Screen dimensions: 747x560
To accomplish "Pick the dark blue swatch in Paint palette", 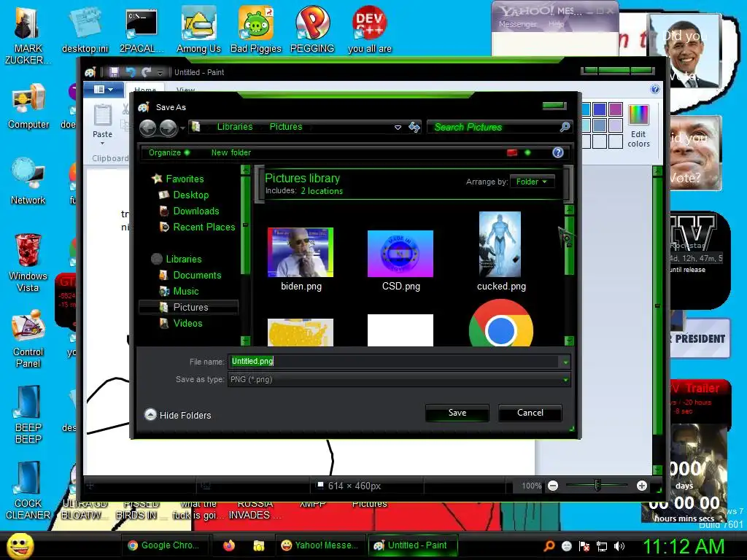I will [600, 109].
